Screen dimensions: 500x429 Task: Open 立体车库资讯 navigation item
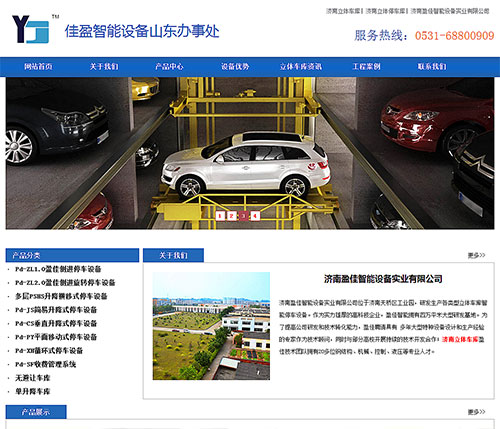(x=301, y=67)
